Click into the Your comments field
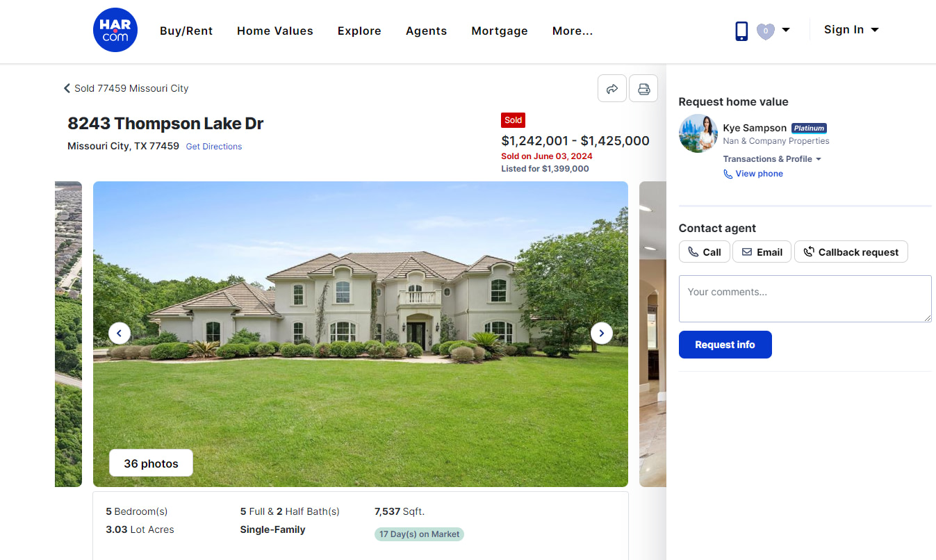936x560 pixels. tap(805, 299)
